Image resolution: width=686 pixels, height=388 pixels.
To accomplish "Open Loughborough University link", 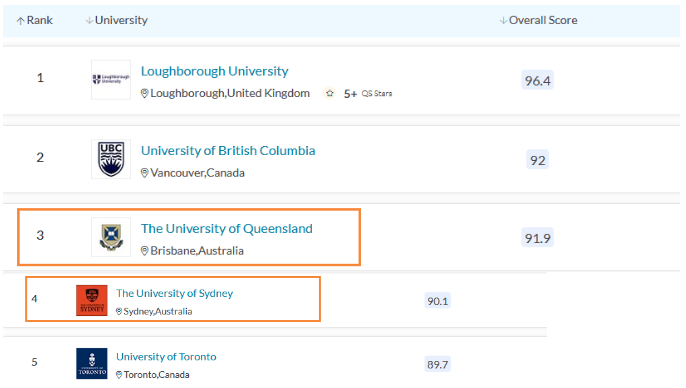I will [x=214, y=71].
